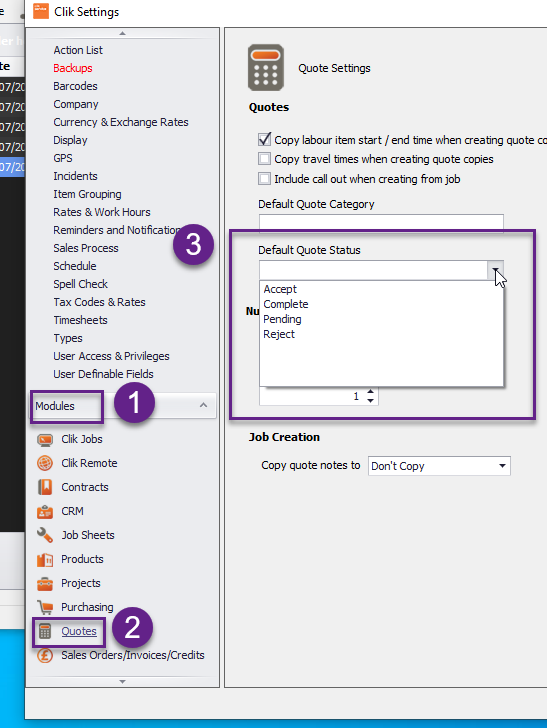Open the Job Sheets wrench icon
Screen dimensions: 547x728
pyautogui.click(x=45, y=535)
